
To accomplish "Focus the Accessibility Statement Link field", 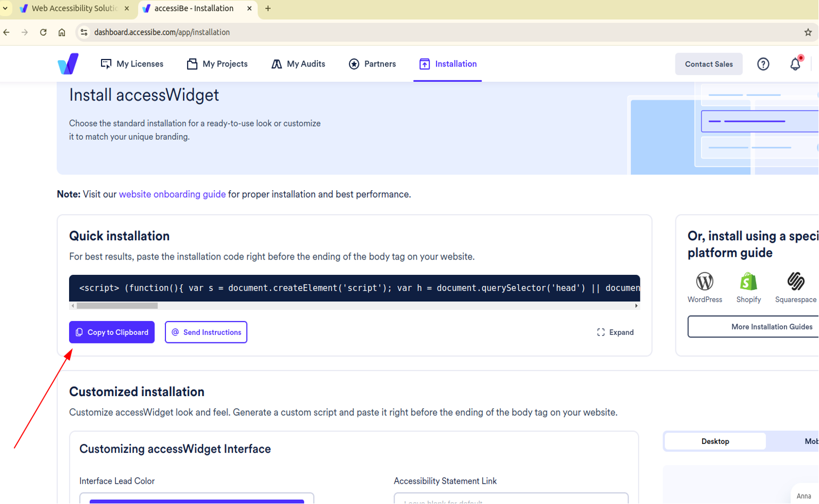I will click(x=511, y=499).
